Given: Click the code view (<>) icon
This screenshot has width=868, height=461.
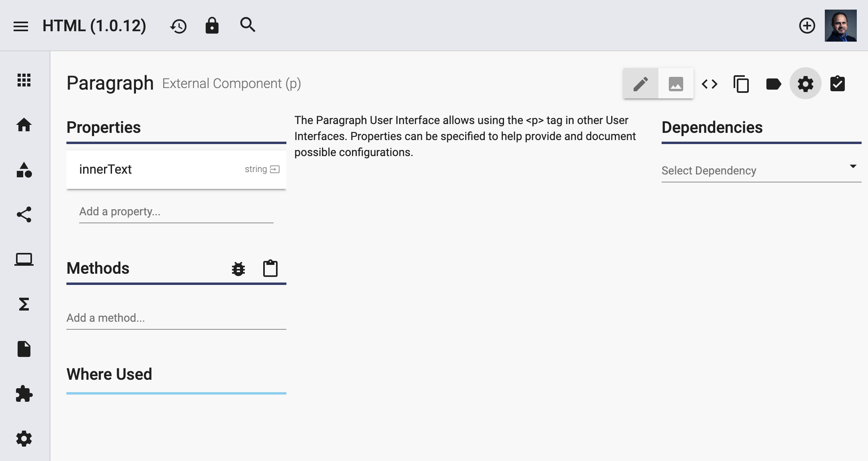Looking at the screenshot, I should click(709, 84).
